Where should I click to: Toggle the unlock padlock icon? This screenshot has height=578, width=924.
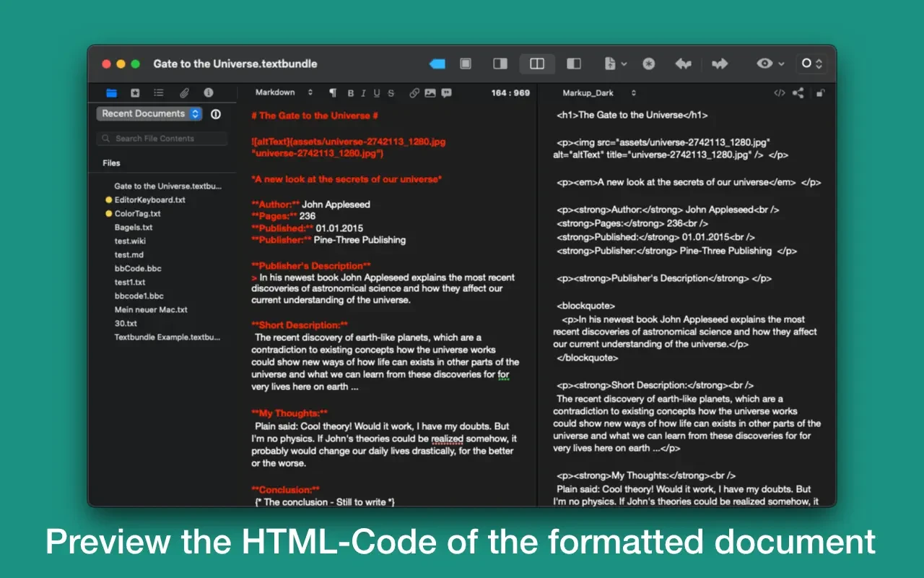click(820, 93)
